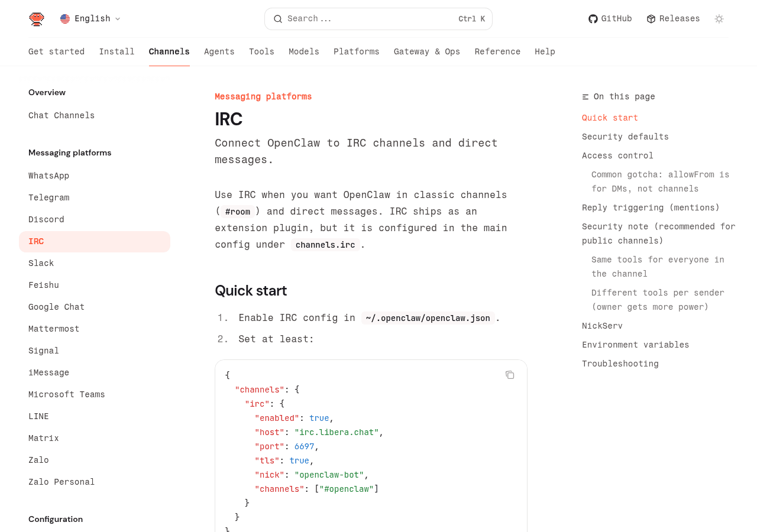Go to the Telegram platform page
The width and height of the screenshot is (757, 532).
pyautogui.click(x=48, y=197)
